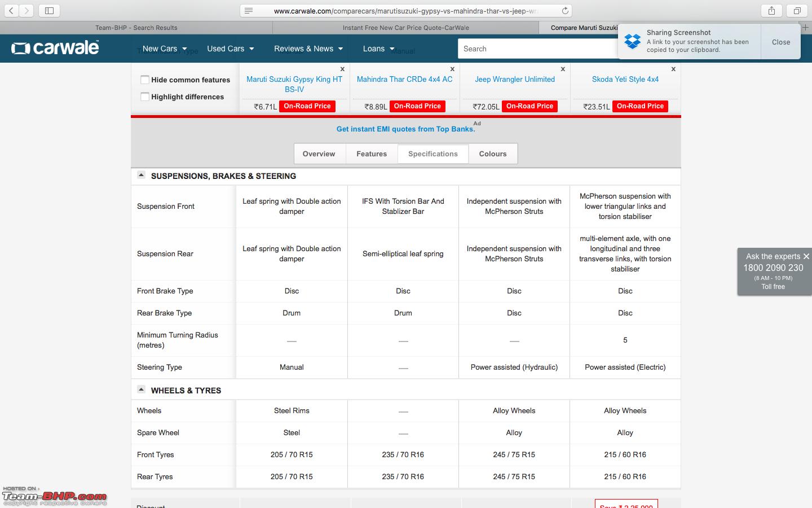
Task: Click the Dropbox icon in notification
Action: 633,41
